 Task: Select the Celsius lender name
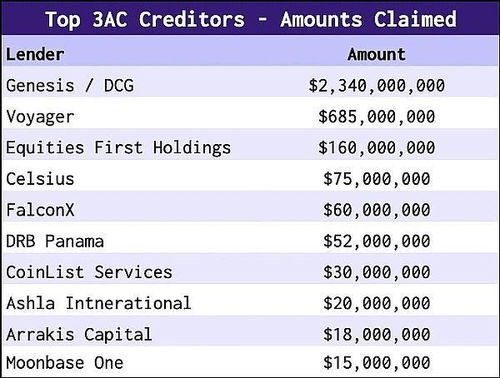coord(40,179)
